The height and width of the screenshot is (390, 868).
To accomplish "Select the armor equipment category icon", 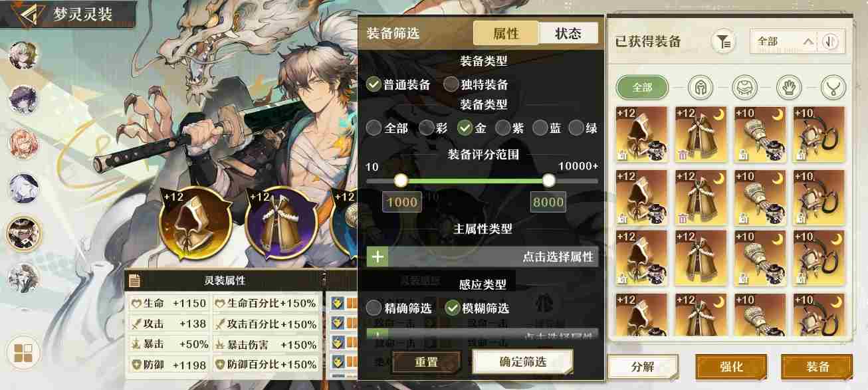I will [744, 87].
